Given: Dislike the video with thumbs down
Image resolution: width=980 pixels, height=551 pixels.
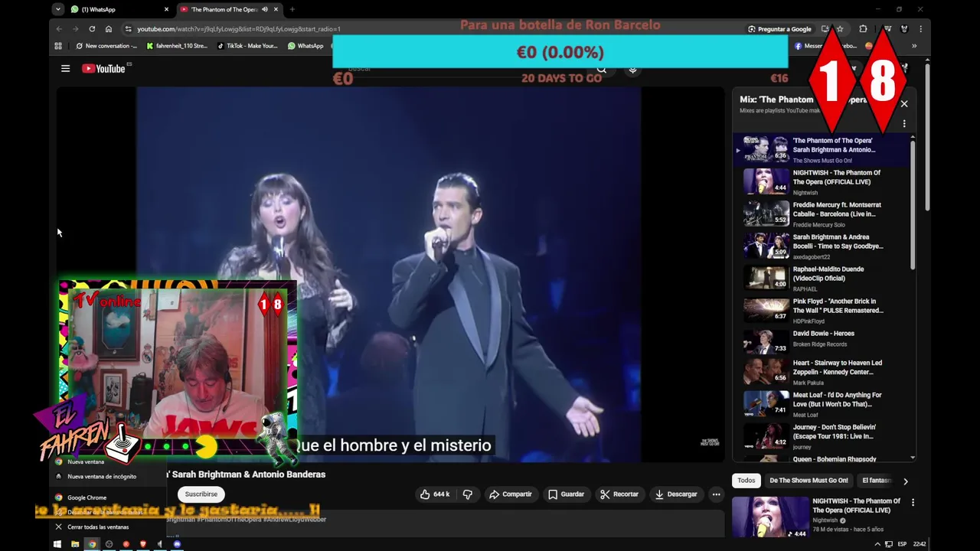Looking at the screenshot, I should [468, 494].
